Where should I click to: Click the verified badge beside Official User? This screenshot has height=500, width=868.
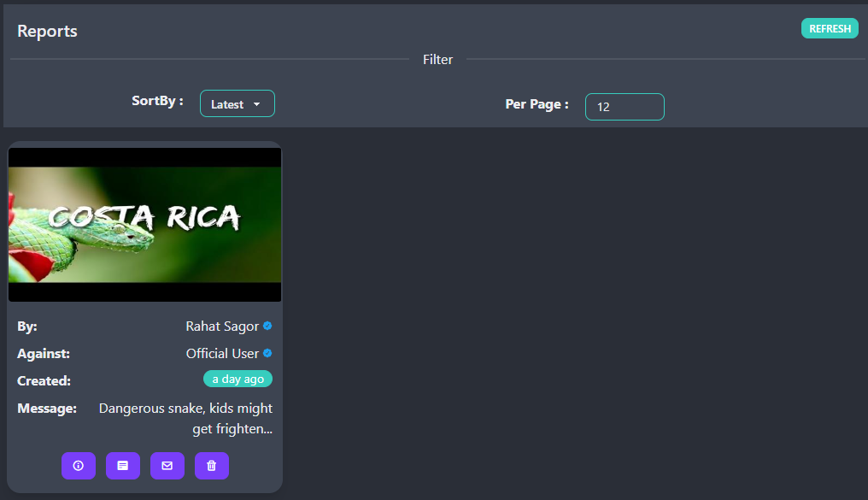[x=267, y=354]
